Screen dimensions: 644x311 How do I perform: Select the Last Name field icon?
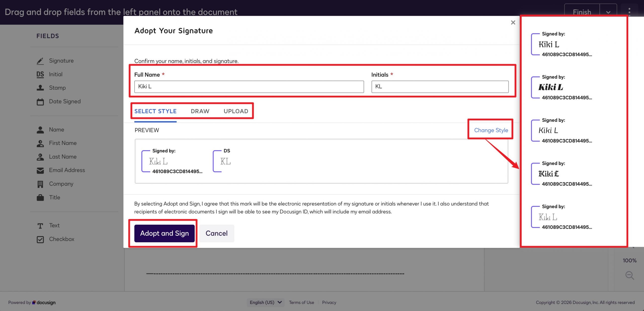click(40, 157)
